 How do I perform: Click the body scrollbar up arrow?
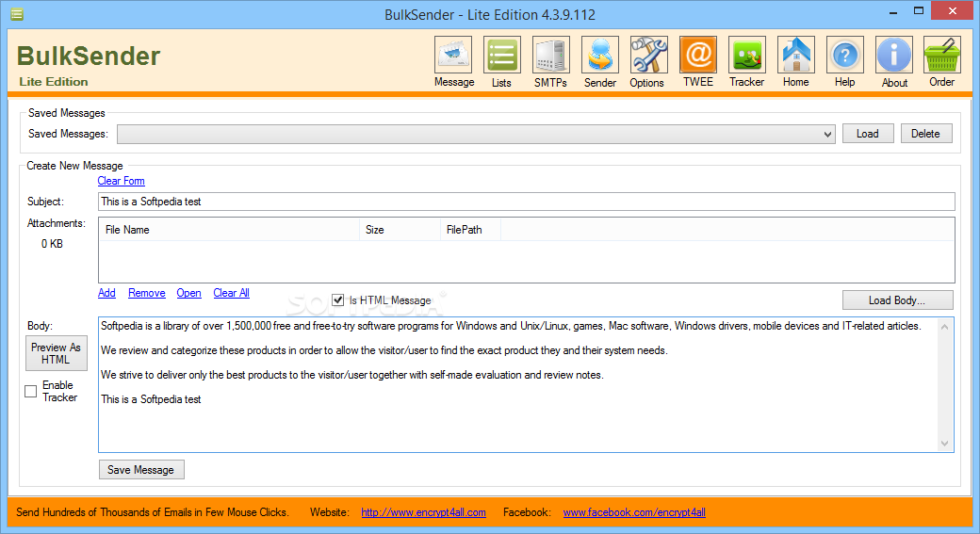pos(944,327)
